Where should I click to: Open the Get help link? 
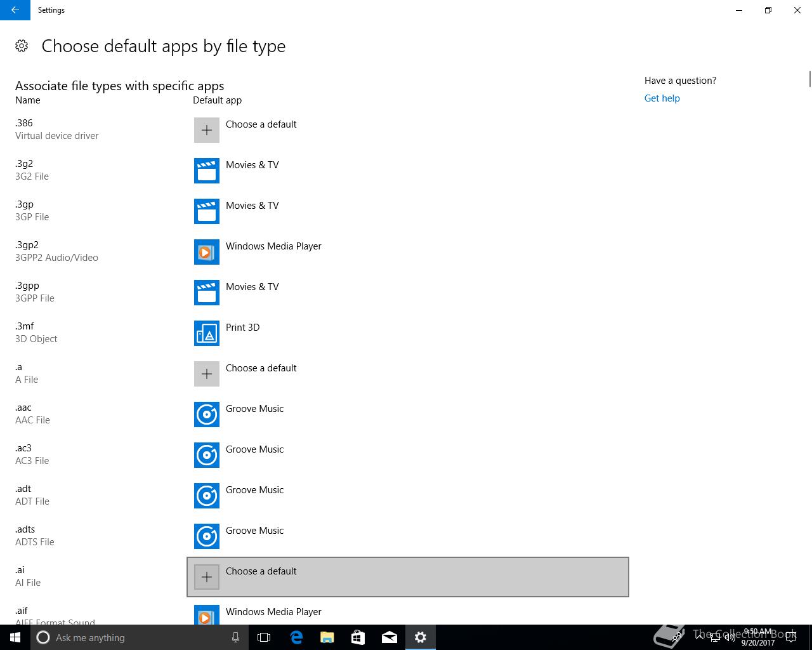coord(662,98)
